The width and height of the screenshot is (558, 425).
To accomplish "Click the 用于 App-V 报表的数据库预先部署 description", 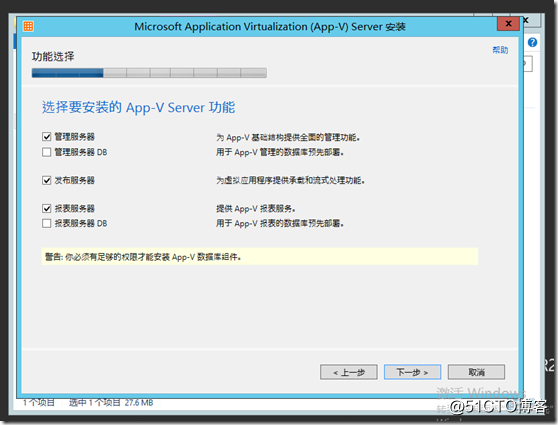I will click(x=280, y=224).
